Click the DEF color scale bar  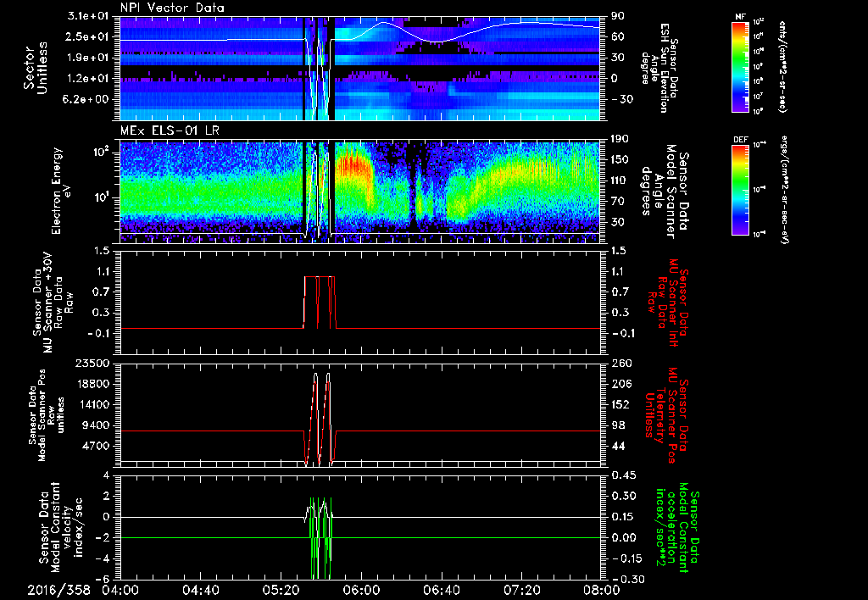coord(740,189)
